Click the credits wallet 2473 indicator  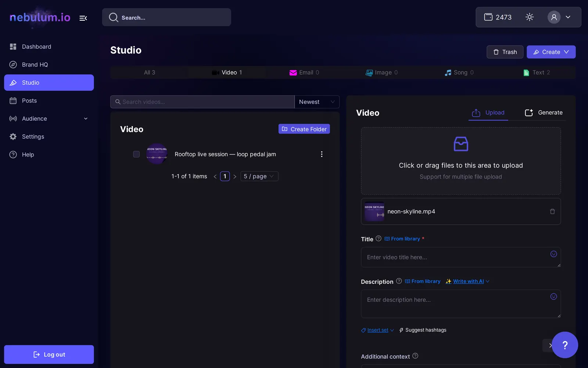(x=498, y=17)
